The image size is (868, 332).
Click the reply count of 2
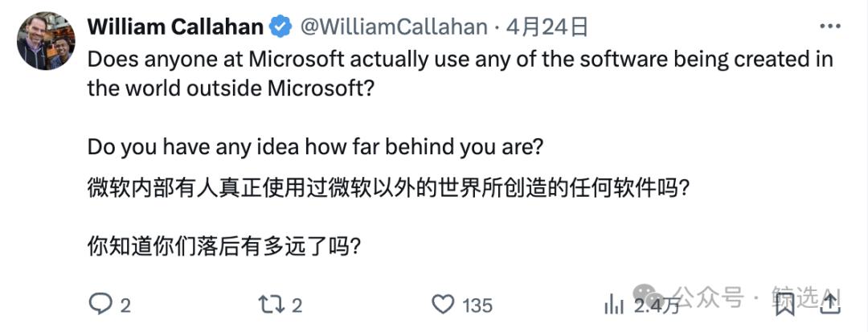click(125, 305)
